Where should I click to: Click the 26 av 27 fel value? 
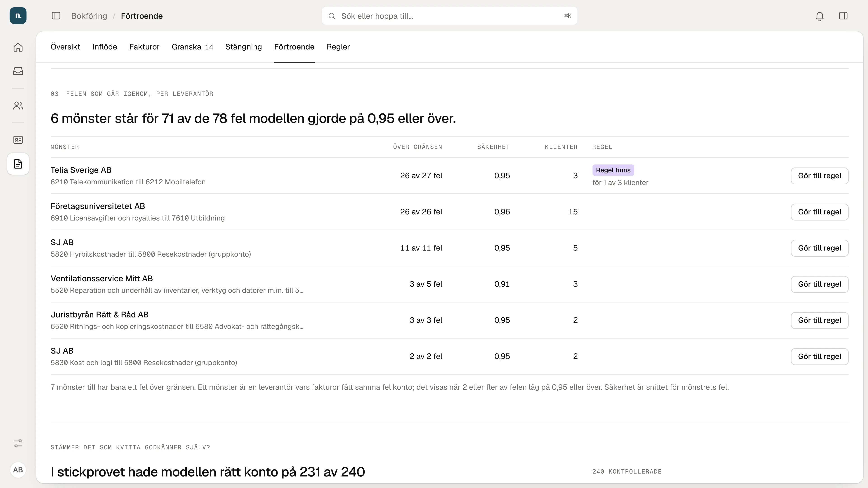(421, 176)
